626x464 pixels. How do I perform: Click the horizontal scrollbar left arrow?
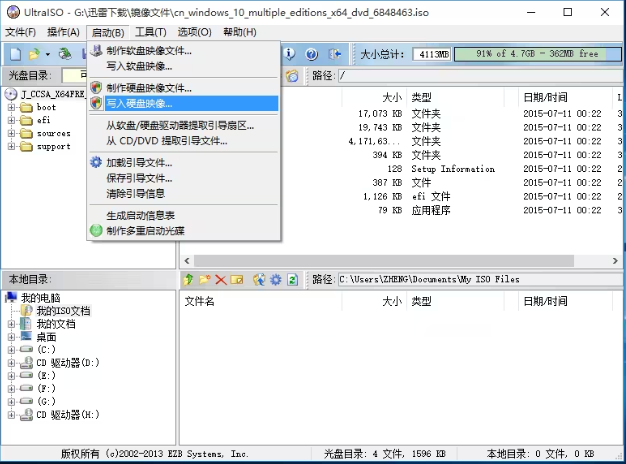coord(187,261)
